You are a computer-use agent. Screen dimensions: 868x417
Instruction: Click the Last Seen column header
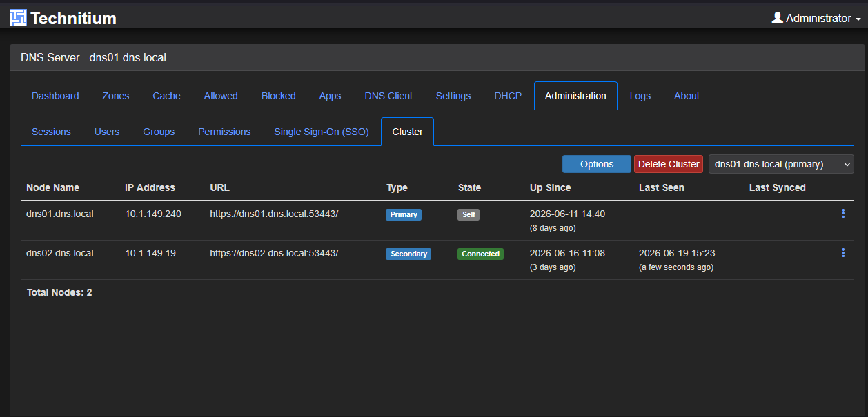tap(661, 187)
